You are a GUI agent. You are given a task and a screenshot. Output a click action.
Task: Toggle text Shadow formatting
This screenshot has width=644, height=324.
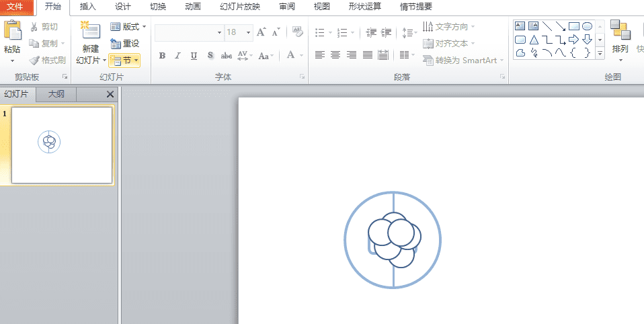[210, 55]
